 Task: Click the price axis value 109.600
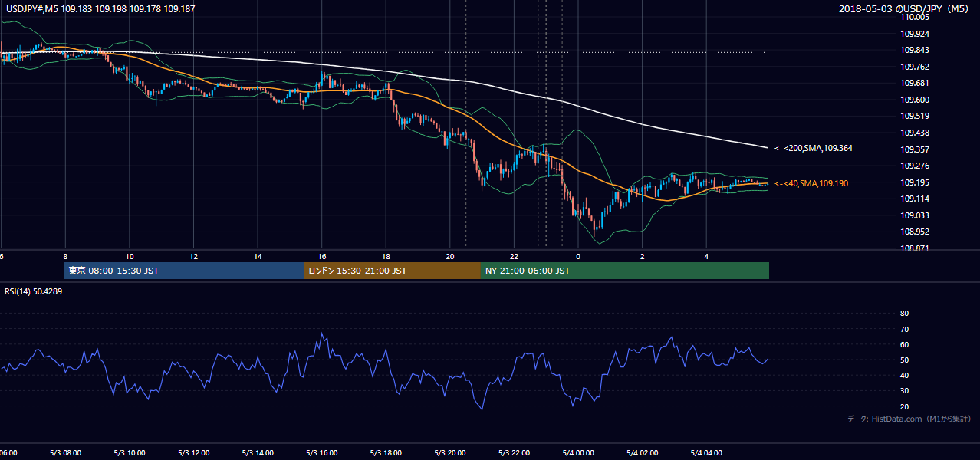tap(915, 100)
